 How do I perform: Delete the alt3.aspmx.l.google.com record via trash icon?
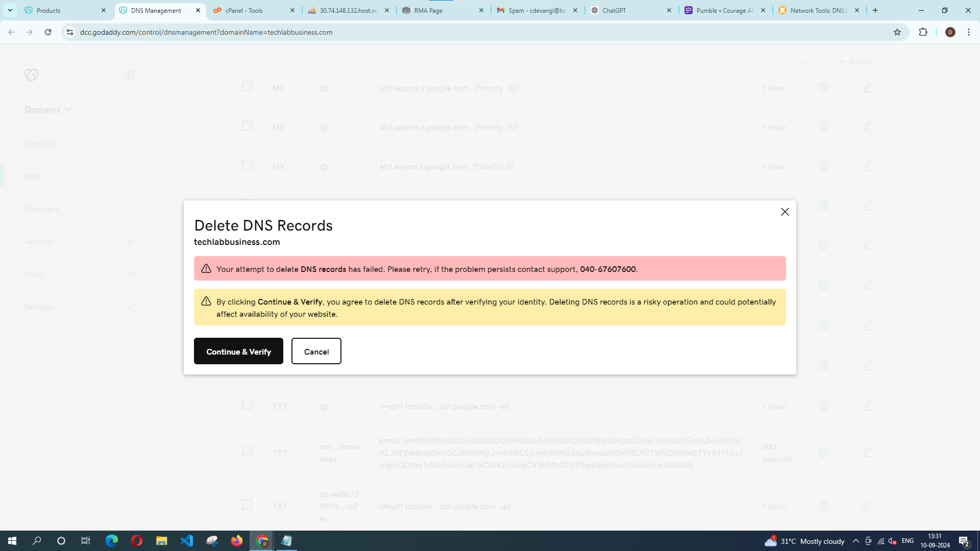pos(823,87)
